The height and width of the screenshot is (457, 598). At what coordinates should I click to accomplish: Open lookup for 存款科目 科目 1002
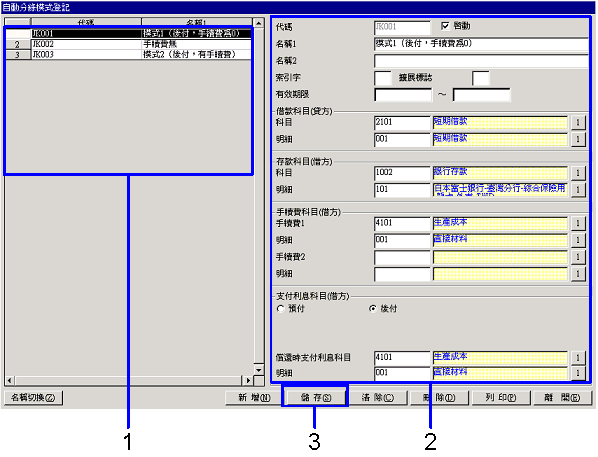pos(578,173)
